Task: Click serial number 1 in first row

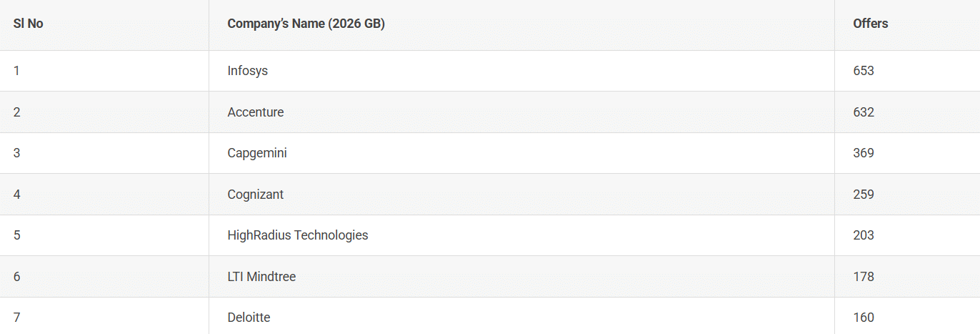Action: [x=16, y=71]
